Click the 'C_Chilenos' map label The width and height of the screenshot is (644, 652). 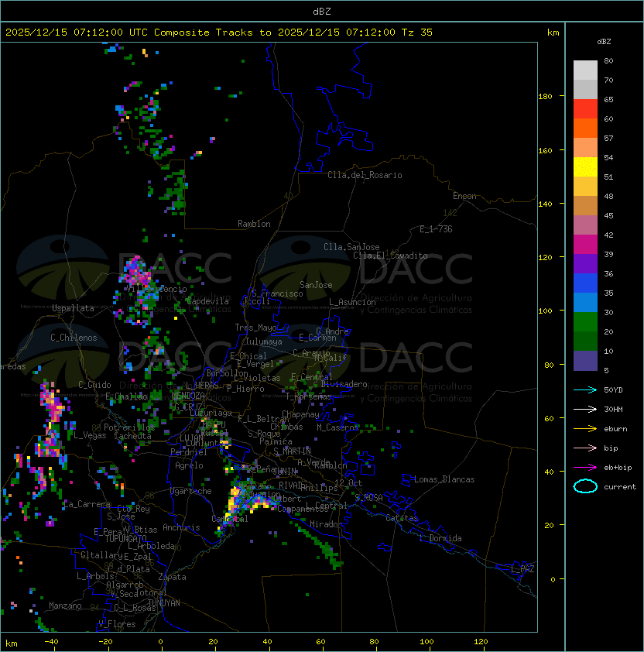point(74,338)
